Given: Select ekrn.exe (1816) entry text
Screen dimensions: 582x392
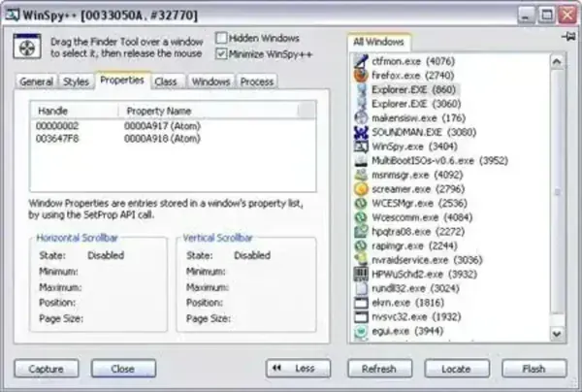Looking at the screenshot, I should (408, 303).
